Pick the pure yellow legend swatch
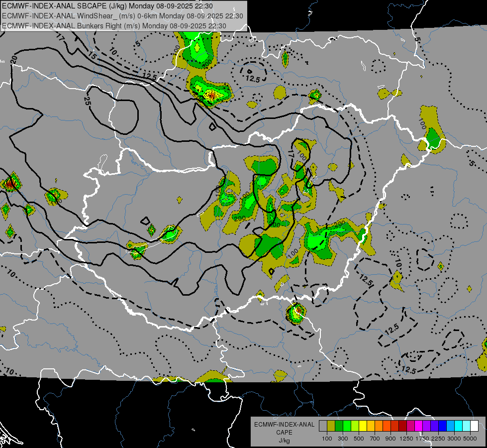This screenshot has width=487, height=448. [363, 426]
